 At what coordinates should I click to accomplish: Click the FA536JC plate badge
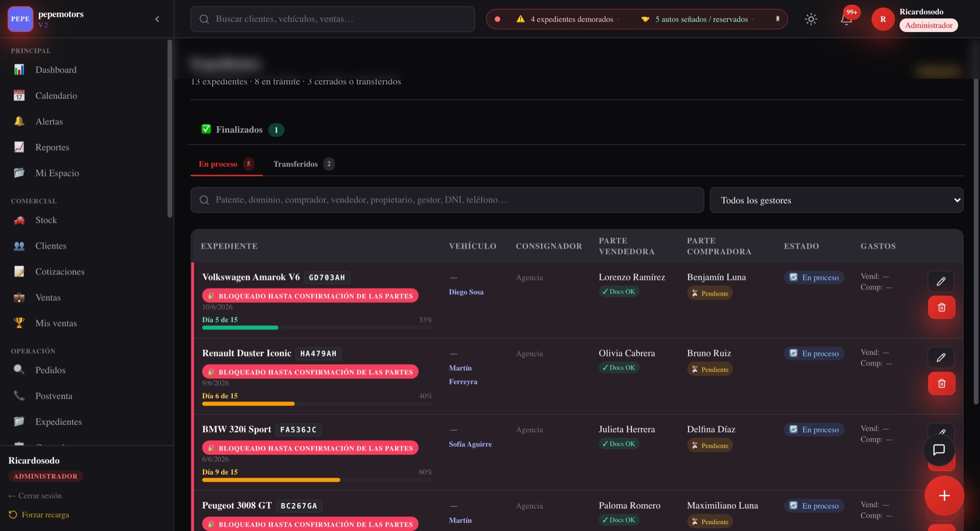click(298, 430)
